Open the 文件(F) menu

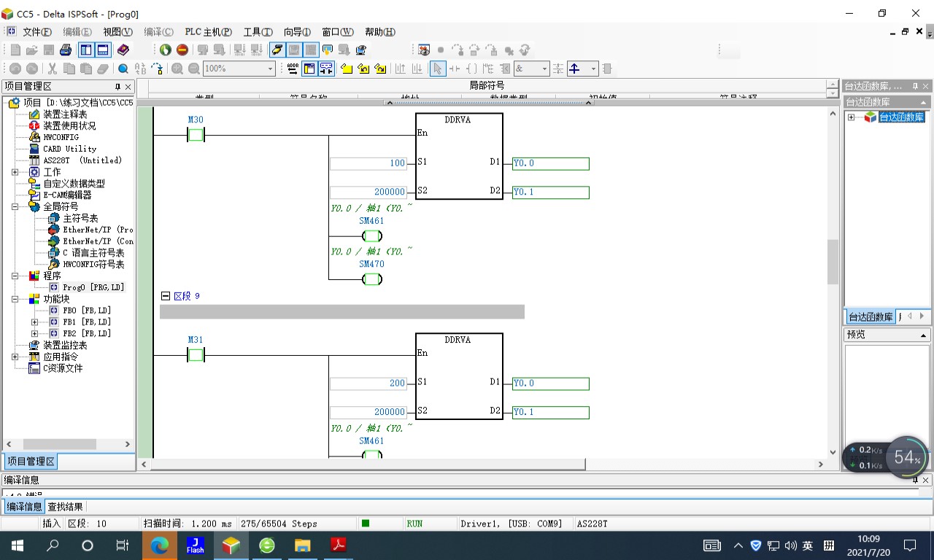click(36, 32)
